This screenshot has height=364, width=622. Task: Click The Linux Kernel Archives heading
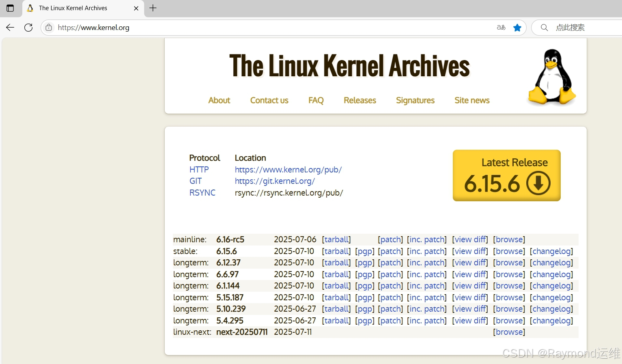349,66
